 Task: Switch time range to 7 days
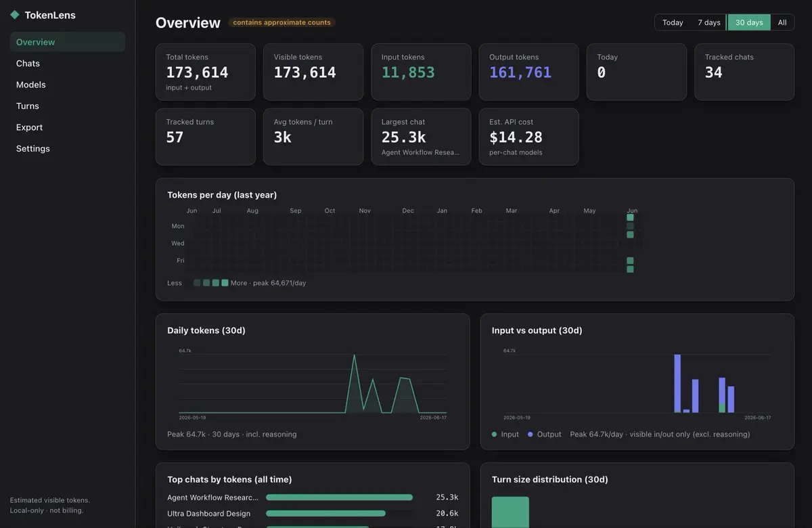(x=709, y=22)
